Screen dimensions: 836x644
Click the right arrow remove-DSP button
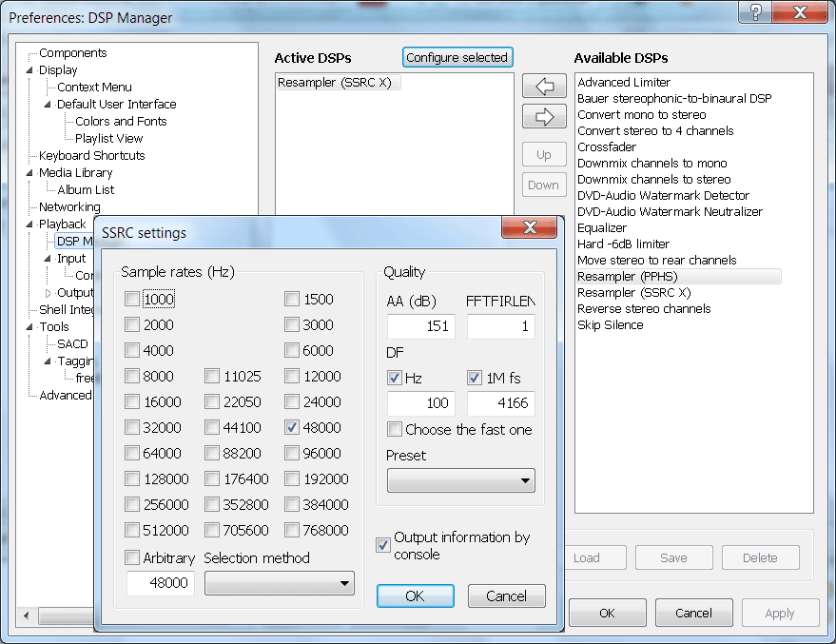(544, 116)
